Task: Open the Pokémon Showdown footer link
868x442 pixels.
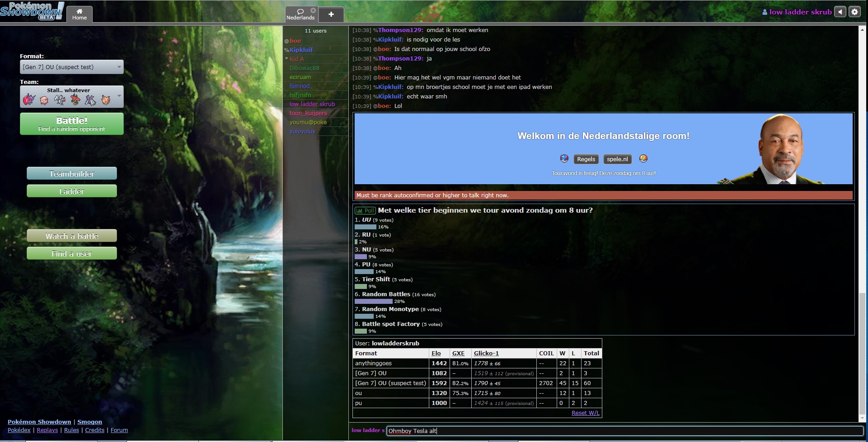Action: [x=39, y=422]
